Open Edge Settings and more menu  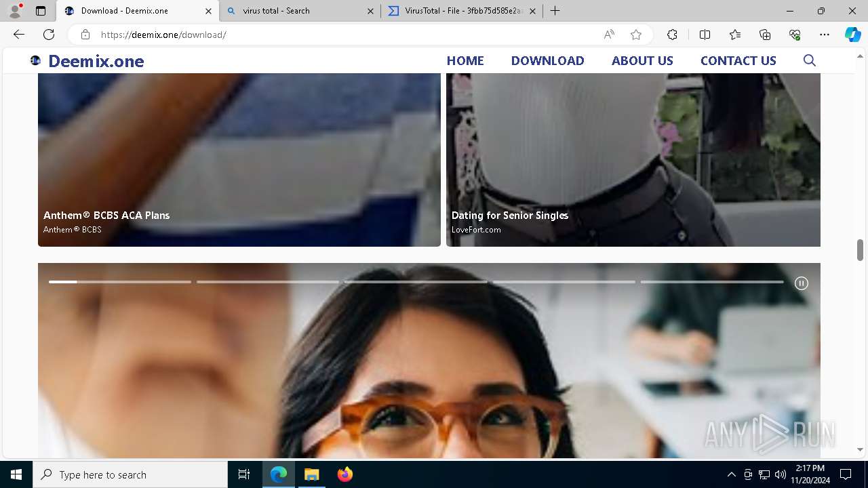825,35
